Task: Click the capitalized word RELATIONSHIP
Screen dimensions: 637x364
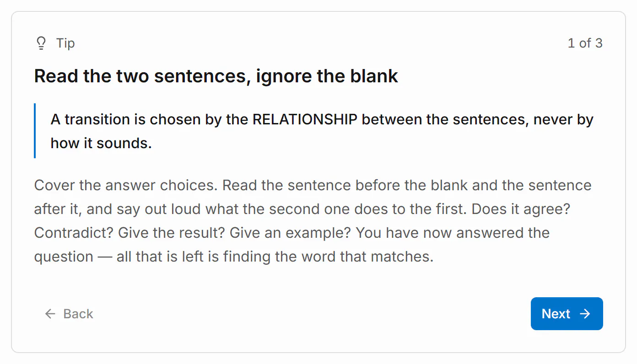Action: [305, 119]
